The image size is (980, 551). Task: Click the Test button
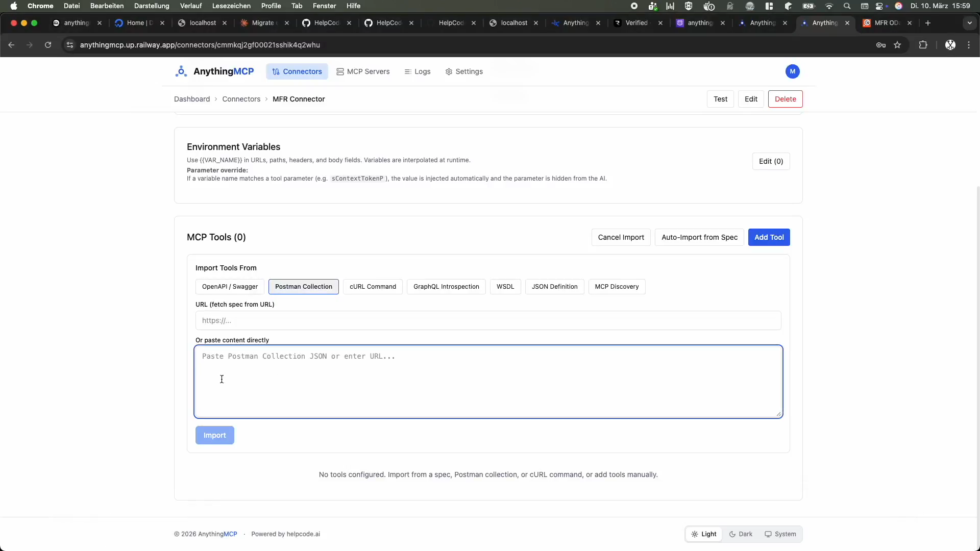[720, 99]
